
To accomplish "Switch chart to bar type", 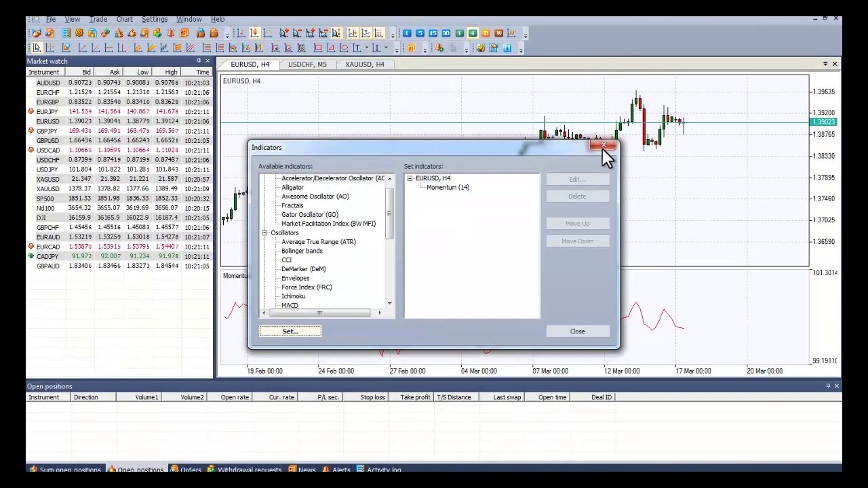I will pyautogui.click(x=241, y=33).
